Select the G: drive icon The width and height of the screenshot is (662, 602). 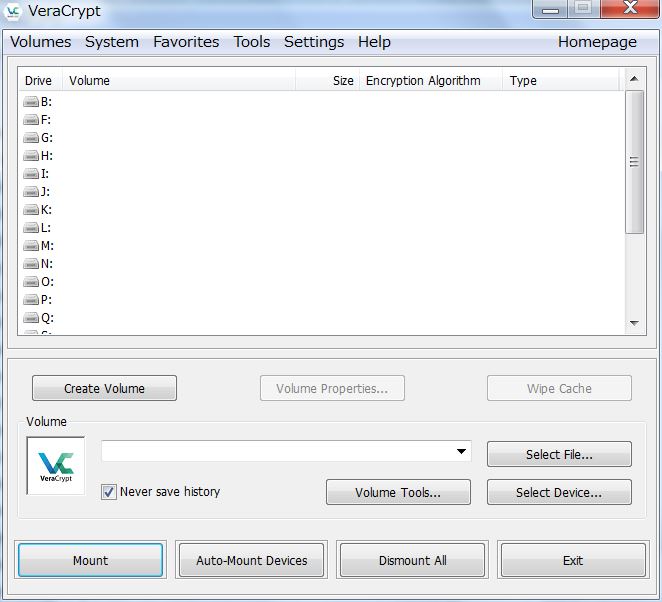click(31, 138)
